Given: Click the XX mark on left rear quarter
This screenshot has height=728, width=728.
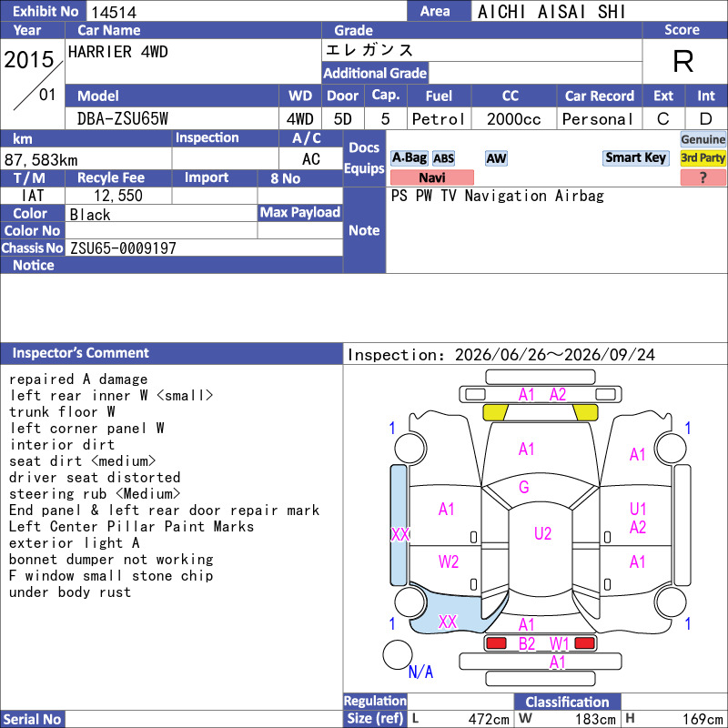Looking at the screenshot, I should click(448, 622).
